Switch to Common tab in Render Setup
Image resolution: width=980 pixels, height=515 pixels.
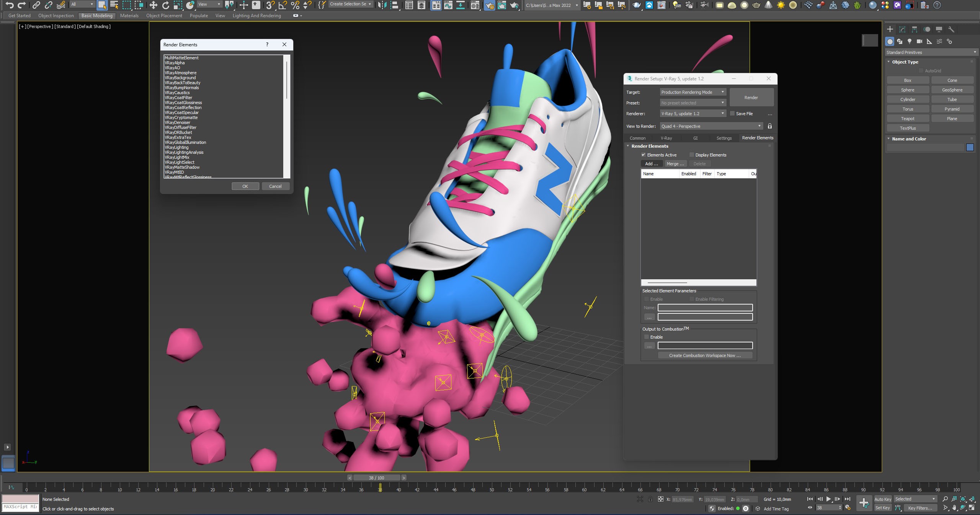[x=637, y=138]
